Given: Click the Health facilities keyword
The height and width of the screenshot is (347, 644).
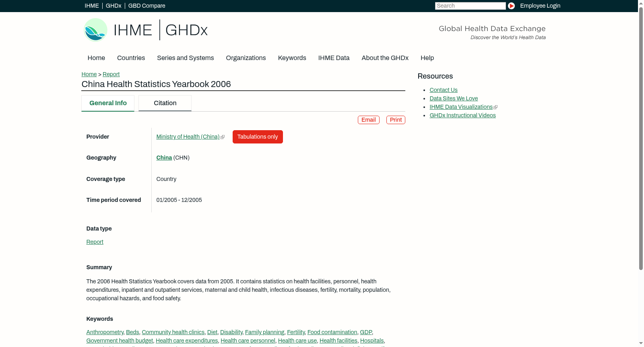Looking at the screenshot, I should click(339, 341).
